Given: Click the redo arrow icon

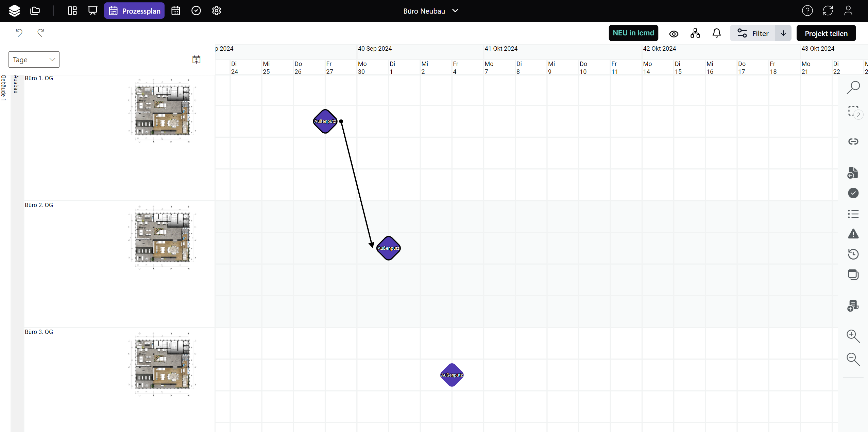Looking at the screenshot, I should coord(41,33).
